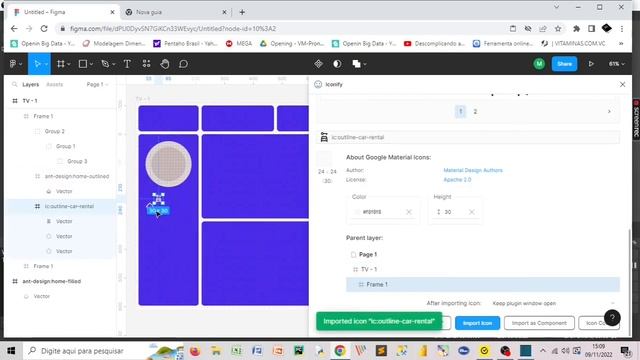640x360 pixels.
Task: Switch to the Layers tab
Action: click(31, 84)
